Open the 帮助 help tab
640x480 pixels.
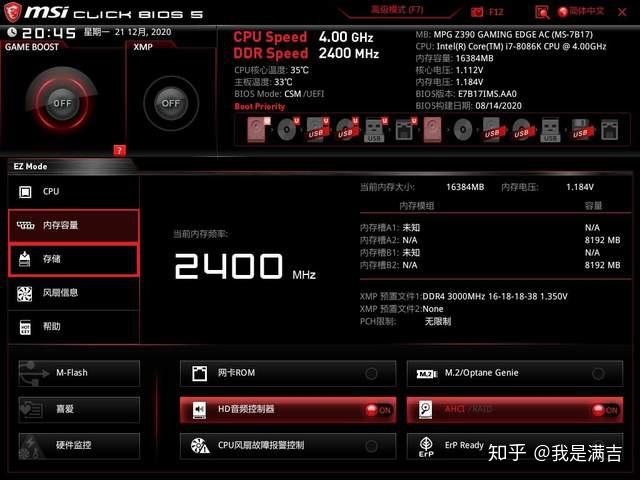tap(74, 327)
